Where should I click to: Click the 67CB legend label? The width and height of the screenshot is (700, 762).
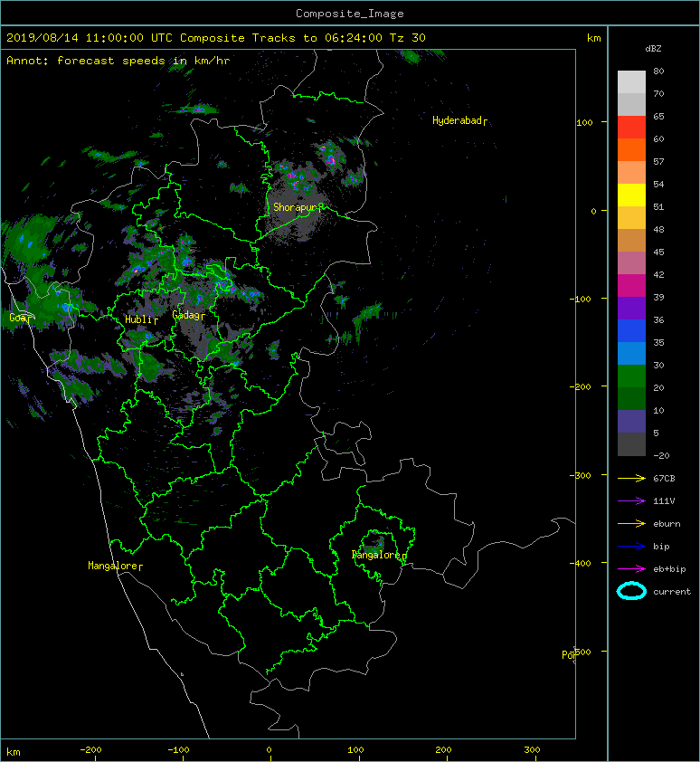pyautogui.click(x=664, y=479)
